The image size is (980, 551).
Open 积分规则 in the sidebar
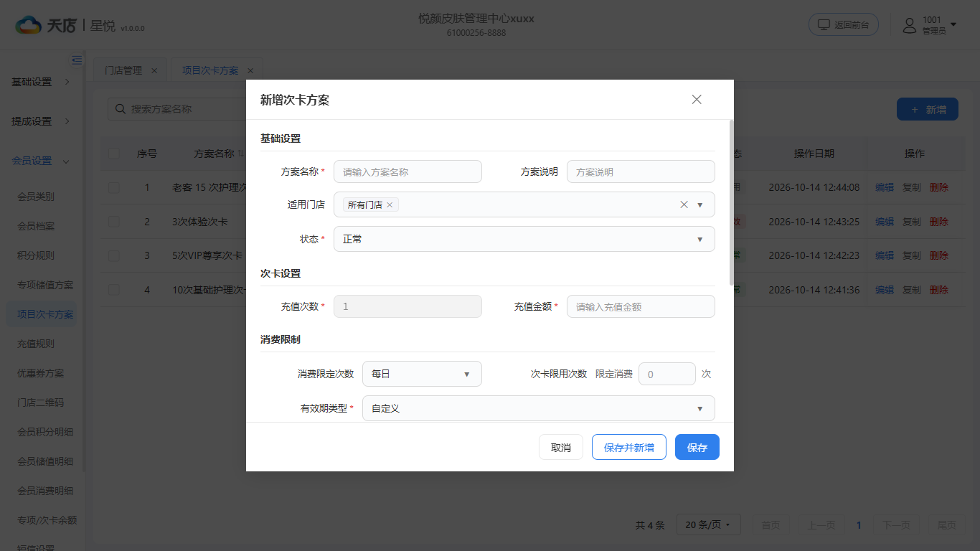tap(36, 255)
